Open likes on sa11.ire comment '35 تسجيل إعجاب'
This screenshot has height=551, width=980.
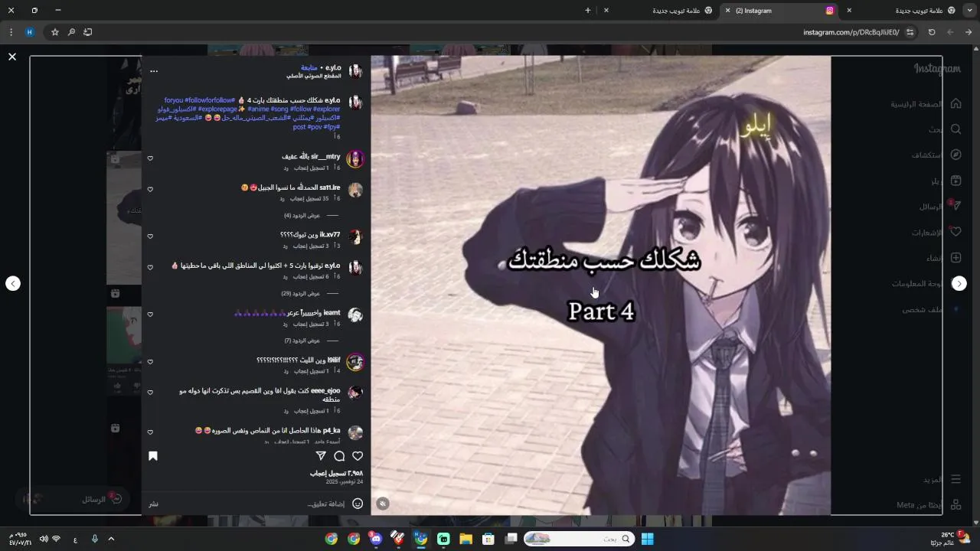click(310, 199)
